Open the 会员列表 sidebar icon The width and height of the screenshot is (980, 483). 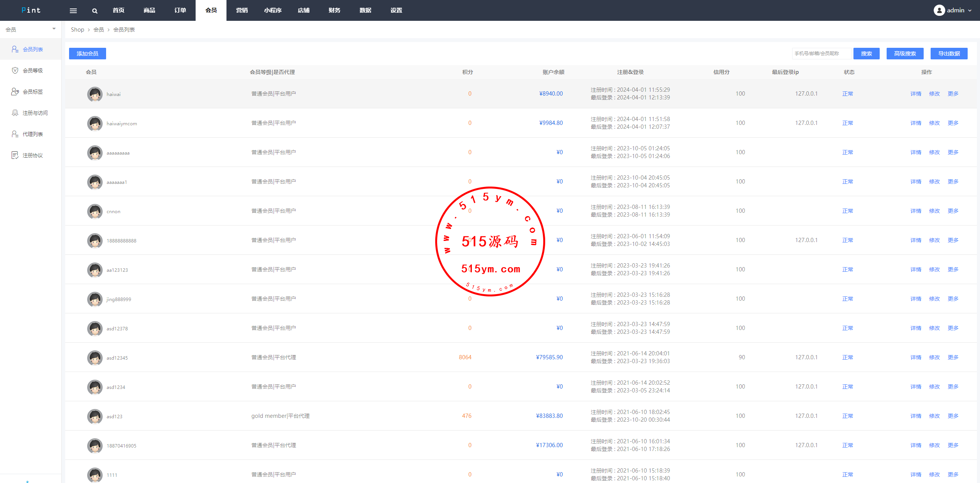15,49
